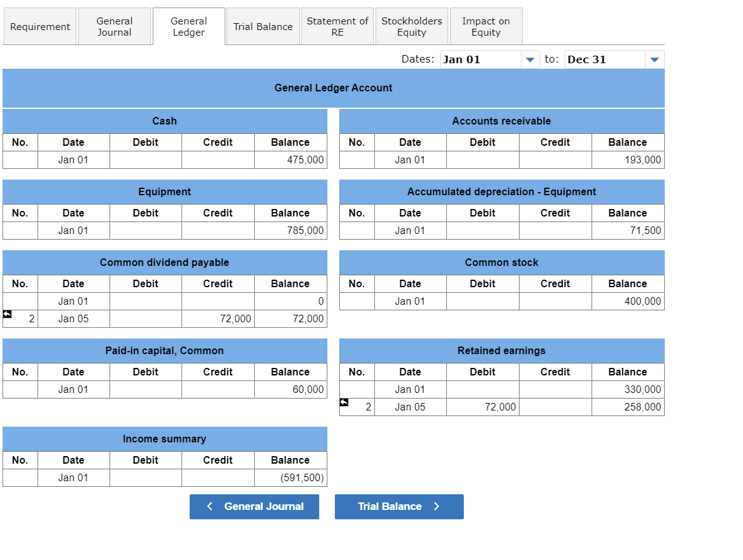Click the Trial Balance navigation button
This screenshot has height=560, width=743.
(399, 507)
